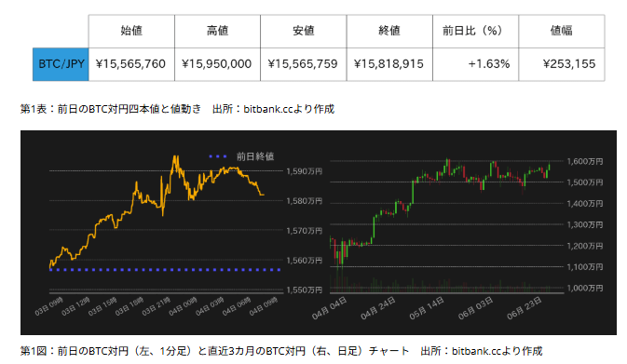This screenshot has width=627, height=364.
Task: Click the blue BTC/JPY row header cell
Action: coord(61,64)
